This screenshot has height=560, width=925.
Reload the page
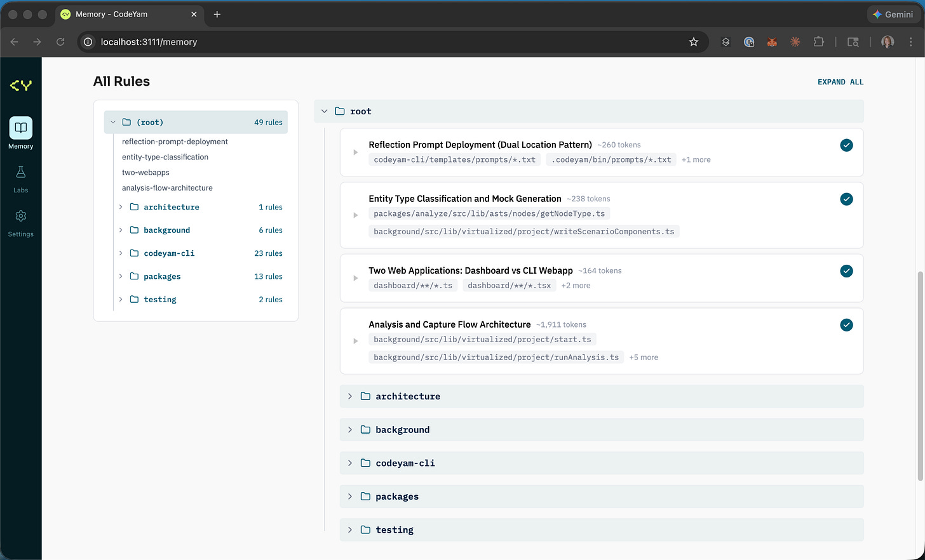point(60,42)
